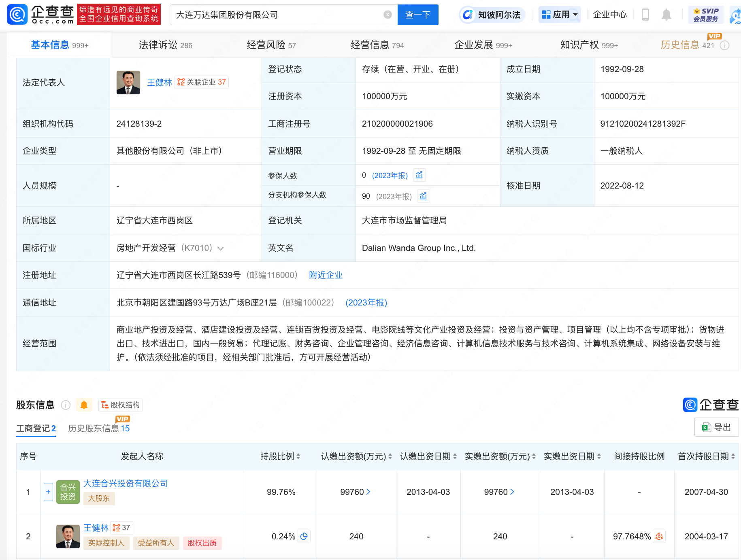This screenshot has width=741, height=560.
Task: Open notifications bell in header
Action: (666, 15)
